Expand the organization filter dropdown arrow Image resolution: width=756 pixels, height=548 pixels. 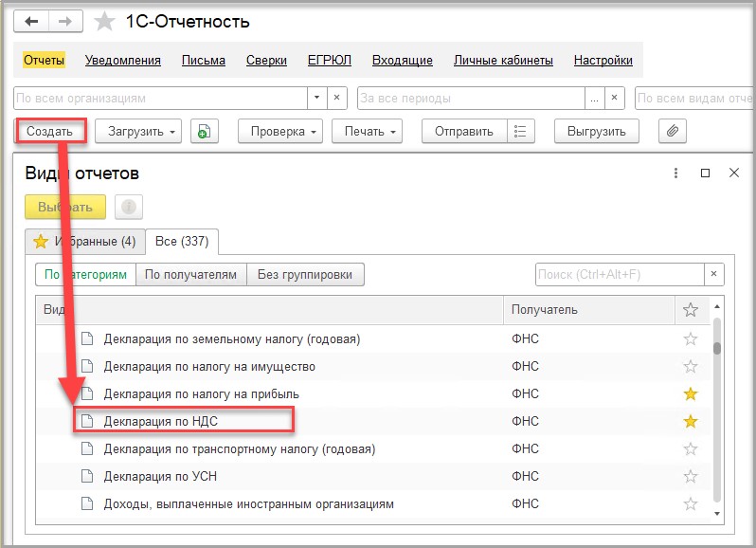(316, 98)
